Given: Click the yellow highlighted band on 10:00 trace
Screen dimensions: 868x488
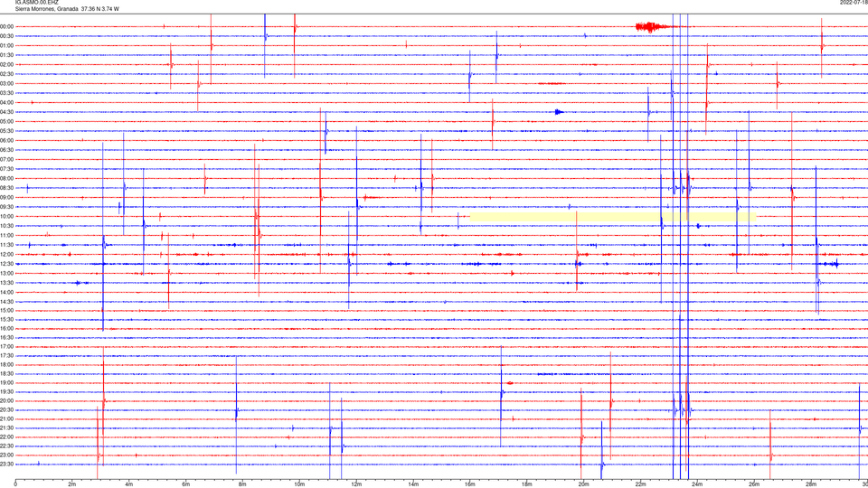Looking at the screenshot, I should (613, 217).
